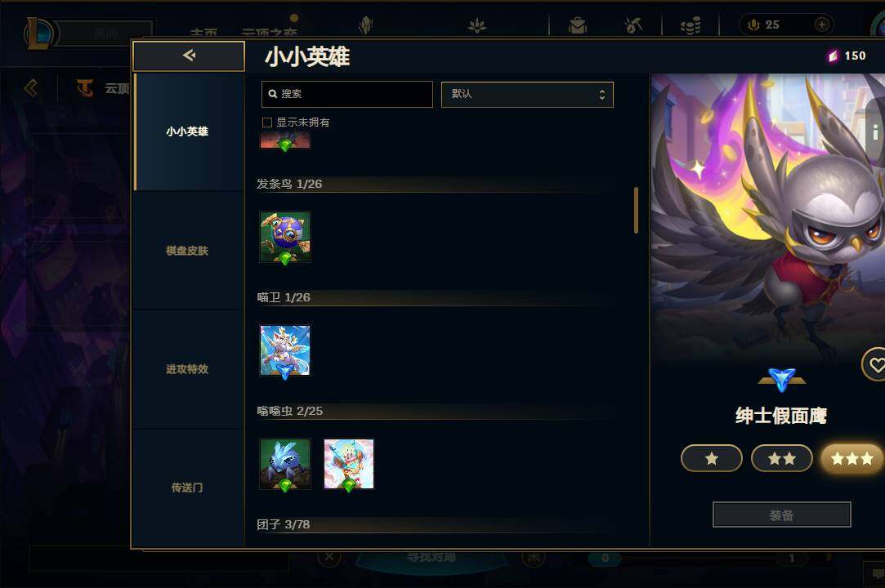Switch to the 棋盘皮肤 tab
This screenshot has width=885, height=588.
(187, 251)
